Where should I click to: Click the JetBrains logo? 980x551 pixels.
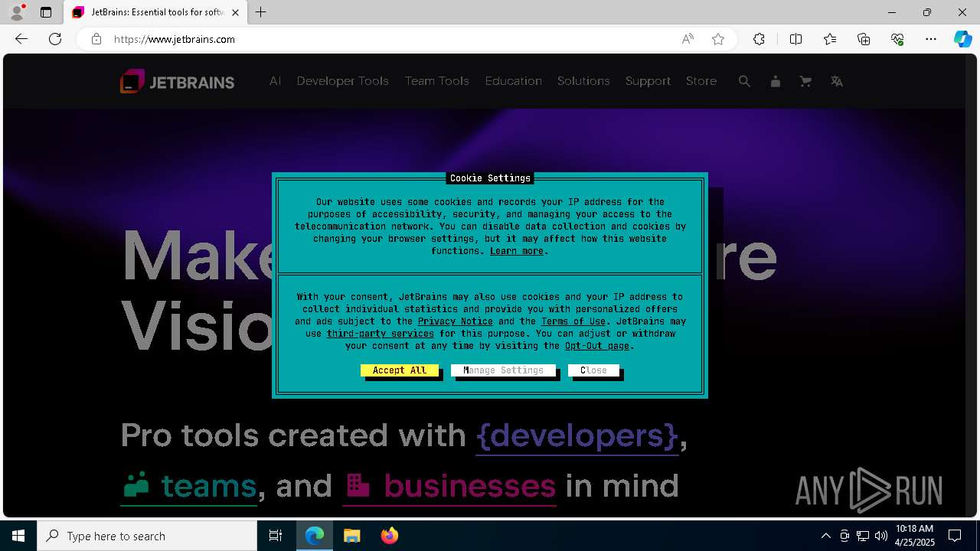click(x=177, y=81)
